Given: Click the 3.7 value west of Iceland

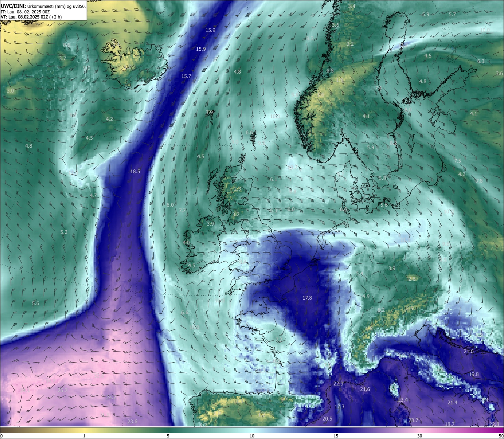Looking at the screenshot, I should tap(63, 58).
